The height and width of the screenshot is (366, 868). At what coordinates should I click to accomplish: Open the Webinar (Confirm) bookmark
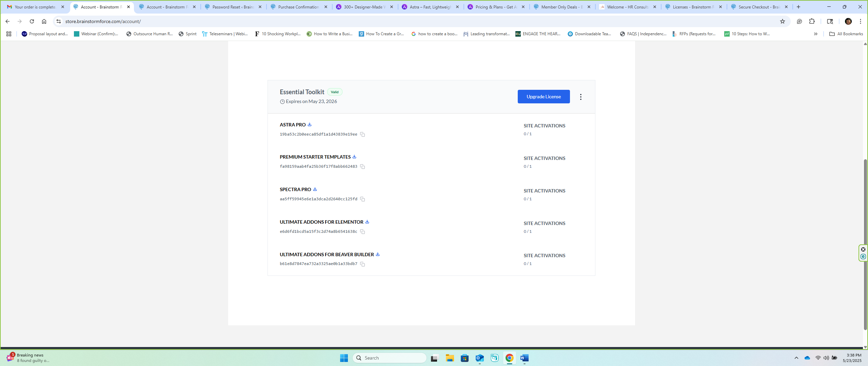pos(96,34)
